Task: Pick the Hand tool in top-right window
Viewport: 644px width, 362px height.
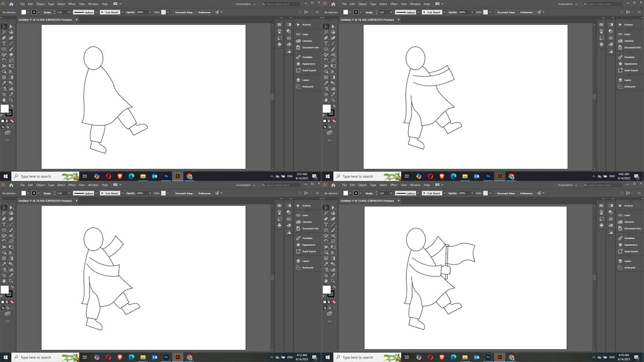Action: [x=326, y=100]
